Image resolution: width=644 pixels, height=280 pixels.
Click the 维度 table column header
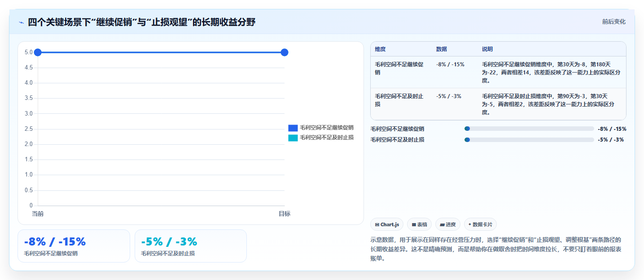tap(380, 49)
